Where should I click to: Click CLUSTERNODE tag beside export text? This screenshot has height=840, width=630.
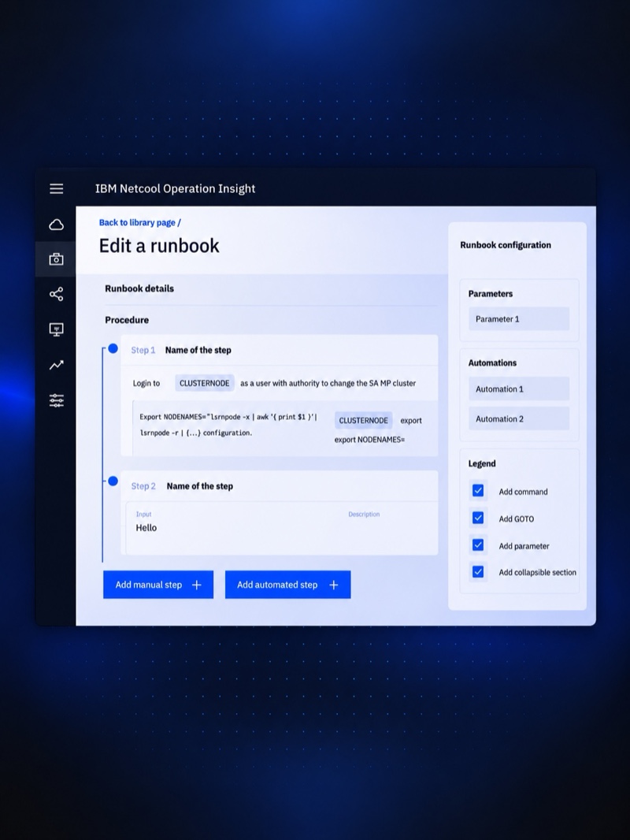click(364, 421)
